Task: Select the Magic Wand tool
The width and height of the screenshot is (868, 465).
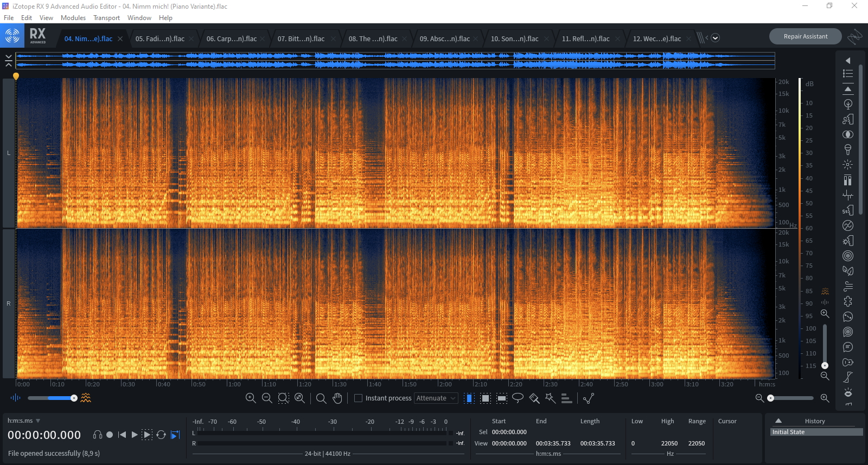Action: pos(550,398)
